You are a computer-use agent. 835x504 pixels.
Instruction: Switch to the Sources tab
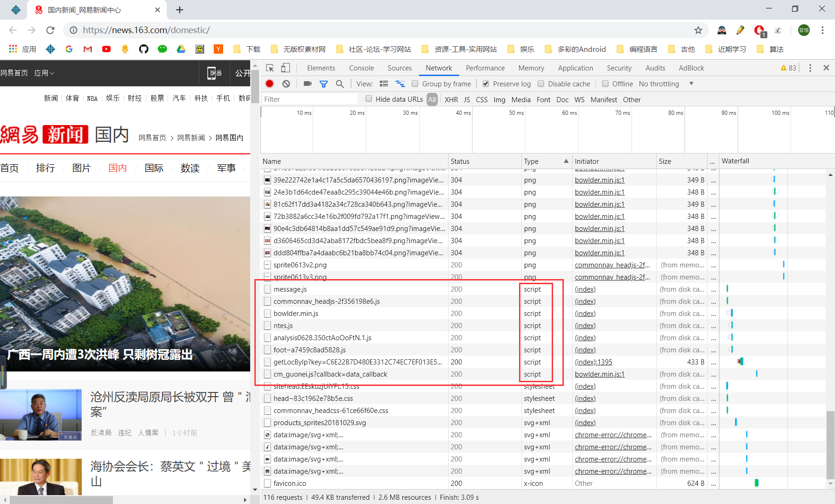pyautogui.click(x=400, y=68)
